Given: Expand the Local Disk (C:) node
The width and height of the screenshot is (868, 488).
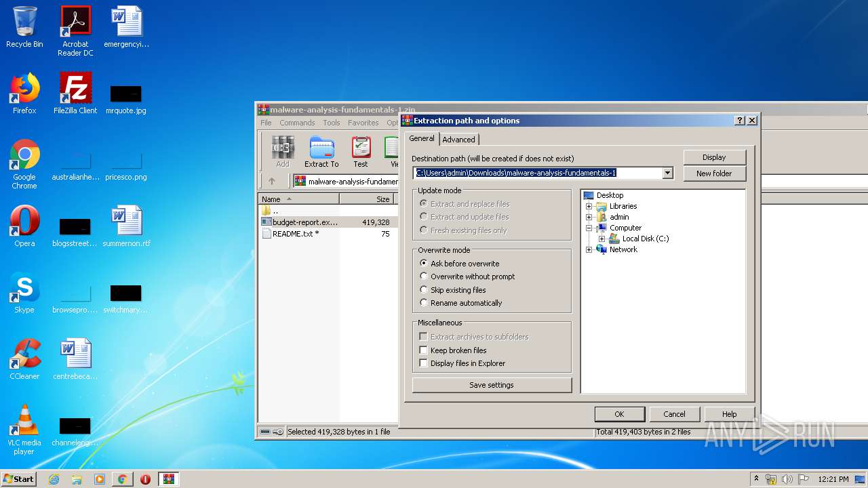Looking at the screenshot, I should coord(601,239).
